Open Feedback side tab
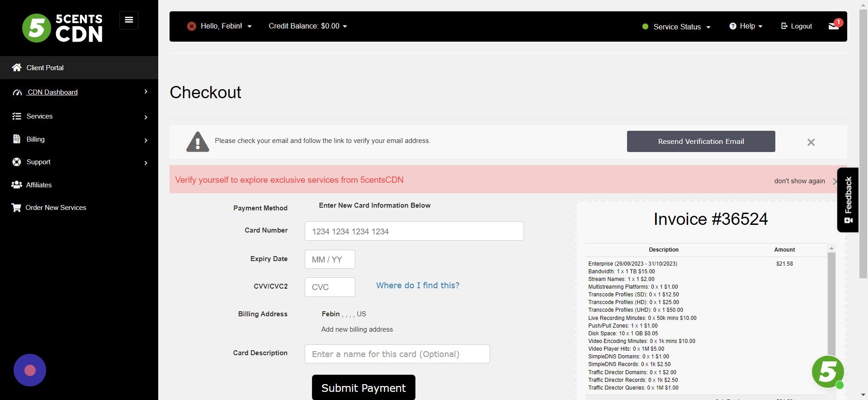Viewport: 868px width, 400px height. coord(848,200)
